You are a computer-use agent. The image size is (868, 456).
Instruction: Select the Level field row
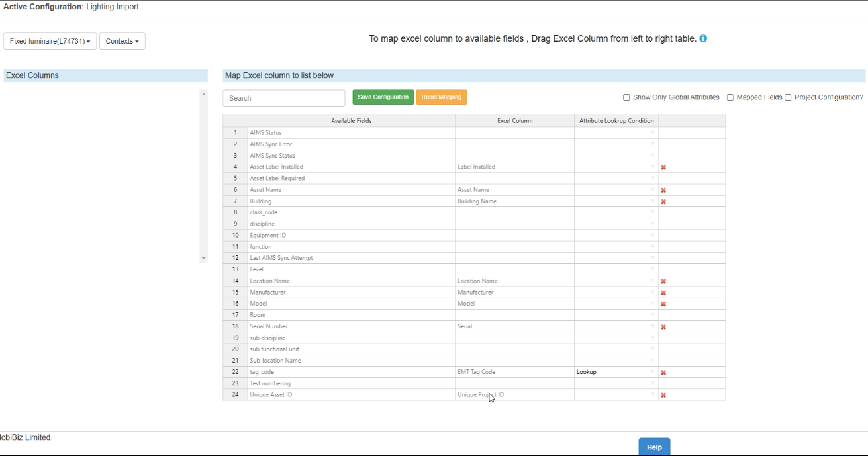click(352, 269)
